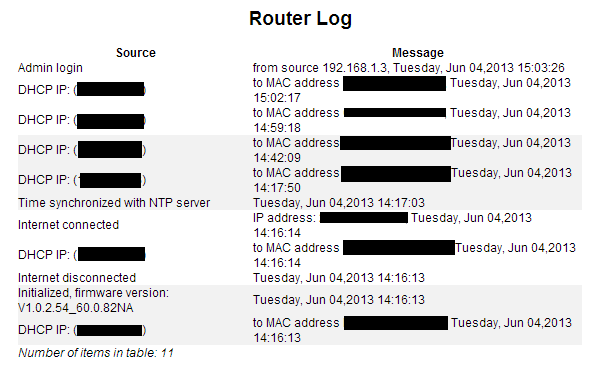Select the Message column header
599x370 pixels.
[x=418, y=53]
